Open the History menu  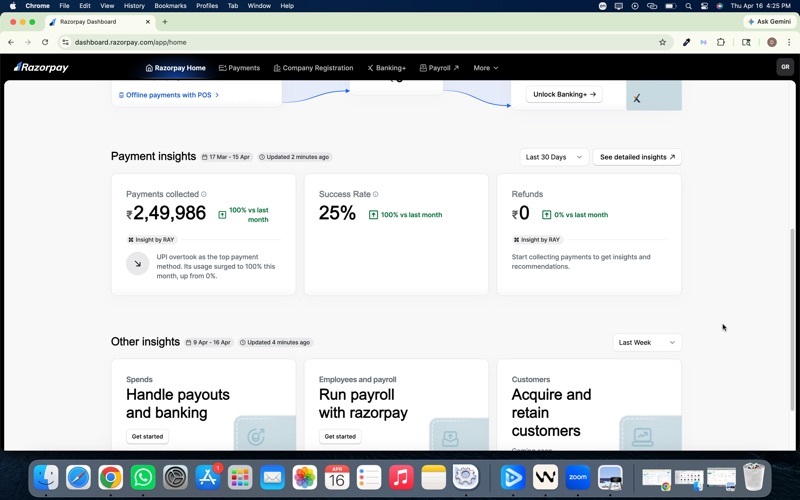click(134, 6)
